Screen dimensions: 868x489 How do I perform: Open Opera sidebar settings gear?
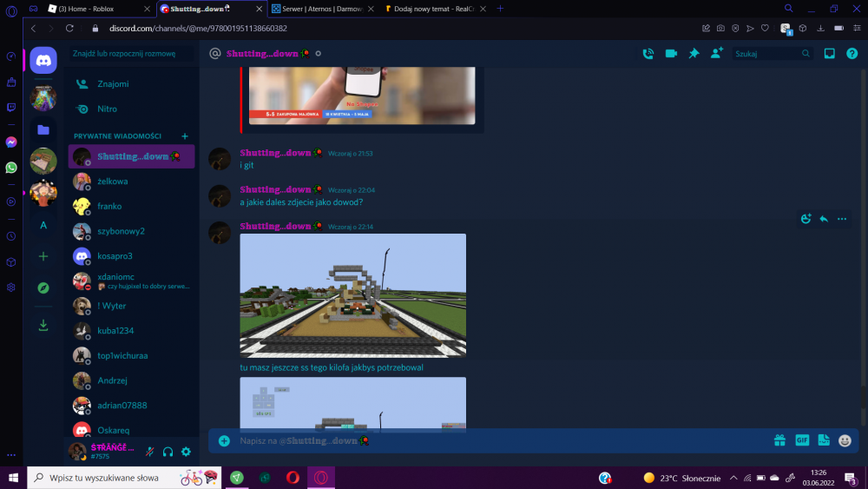pyautogui.click(x=11, y=287)
